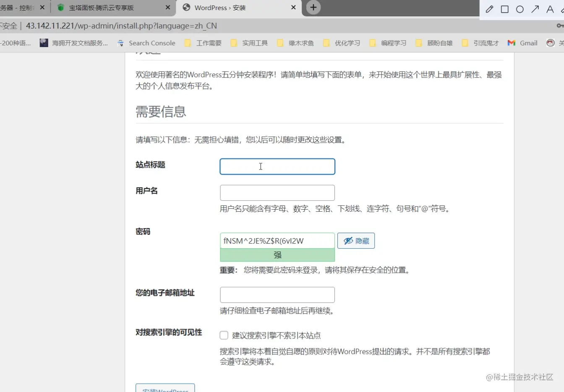Open the 海拥开发文档服务 bookmark

point(73,42)
